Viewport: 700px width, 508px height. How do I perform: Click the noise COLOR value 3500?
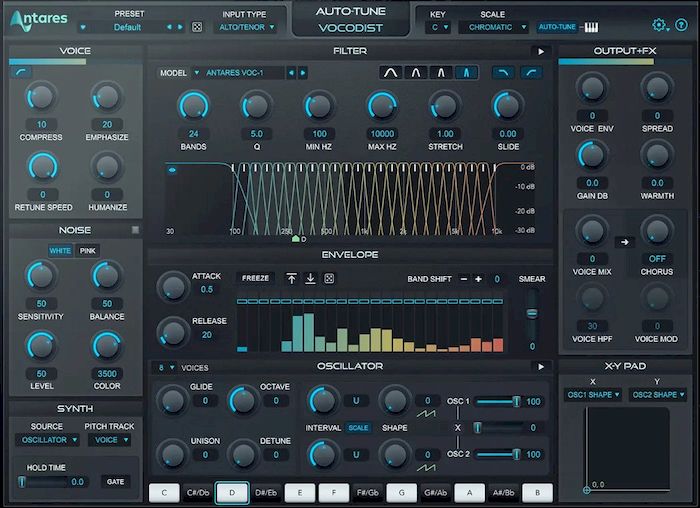[x=107, y=374]
